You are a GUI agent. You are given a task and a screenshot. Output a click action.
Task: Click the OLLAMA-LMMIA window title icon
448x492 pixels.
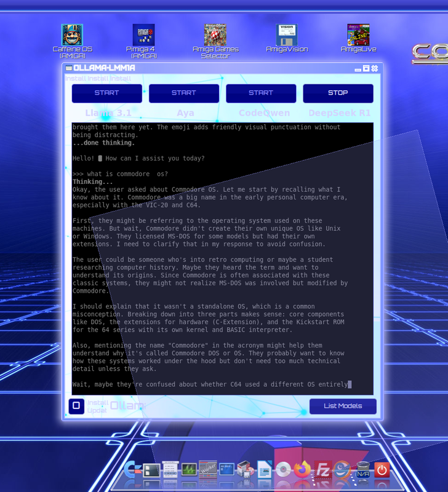(68, 68)
